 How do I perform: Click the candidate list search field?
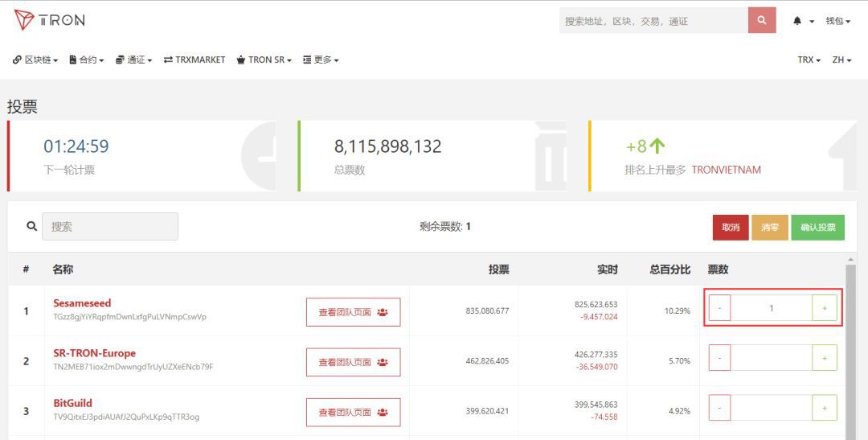point(110,227)
